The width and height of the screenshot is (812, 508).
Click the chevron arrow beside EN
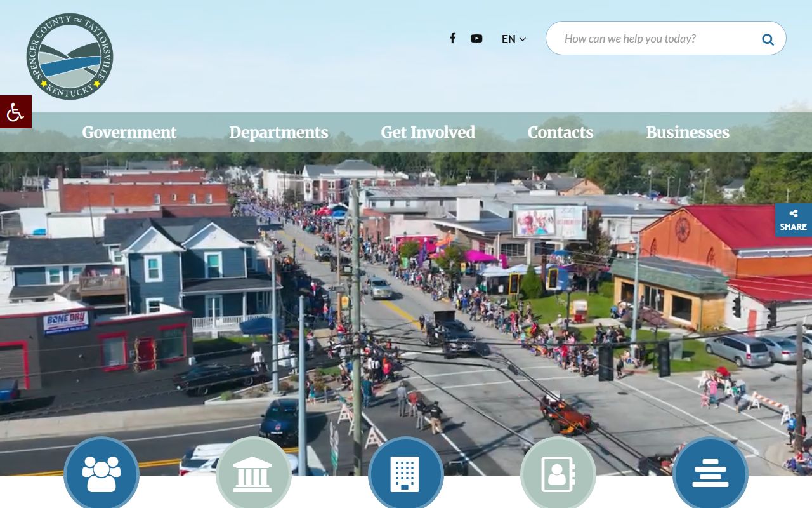pyautogui.click(x=523, y=39)
